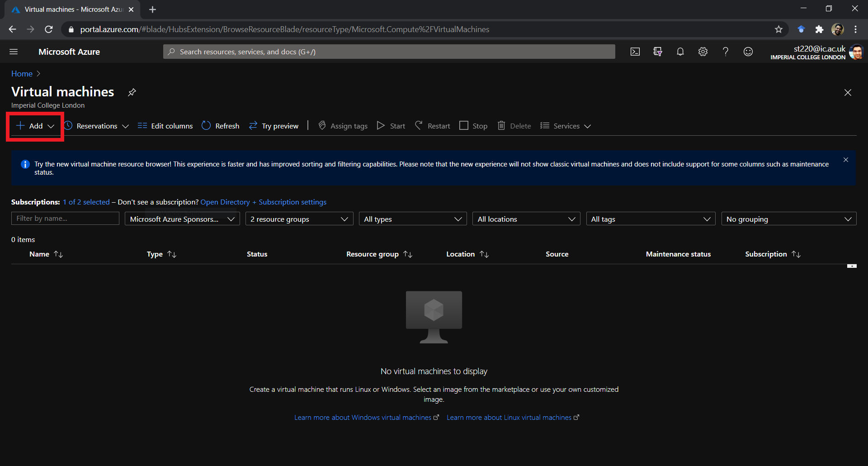Click the Add button
Screen dimensions: 868x466
[35, 126]
